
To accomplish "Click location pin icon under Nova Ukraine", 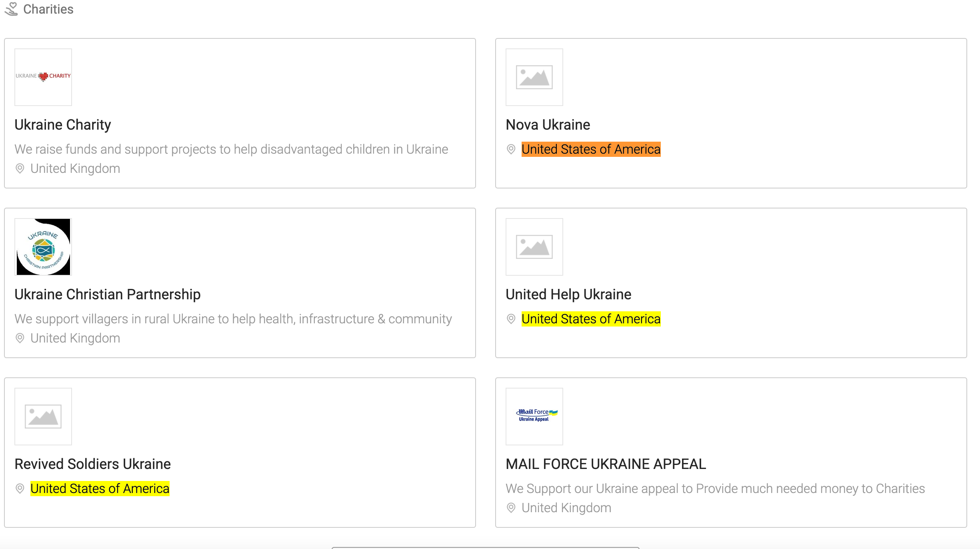I will (x=511, y=149).
